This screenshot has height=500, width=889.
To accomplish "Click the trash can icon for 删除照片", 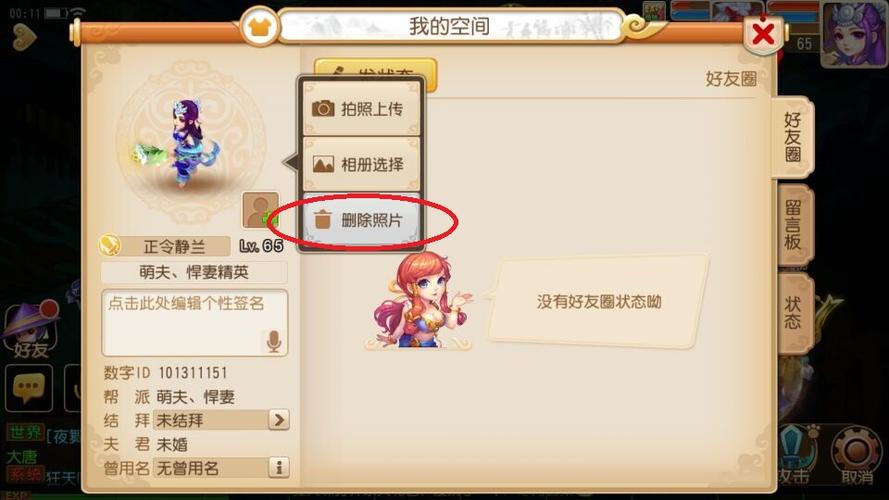I will 323,219.
